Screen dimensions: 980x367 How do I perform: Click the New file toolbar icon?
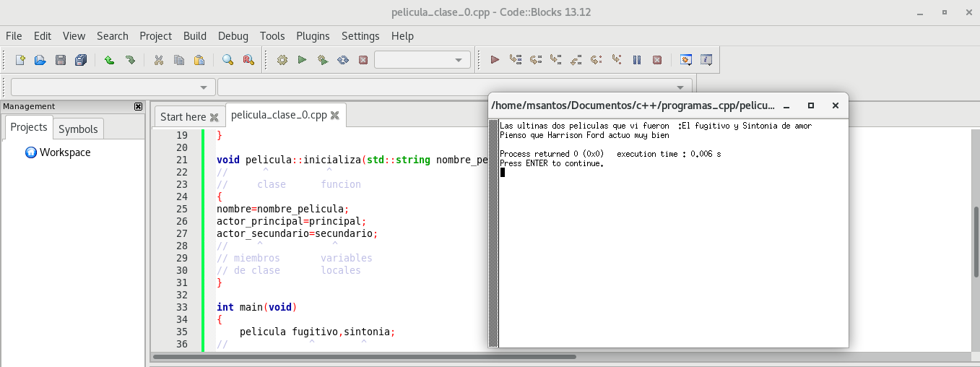(x=20, y=60)
